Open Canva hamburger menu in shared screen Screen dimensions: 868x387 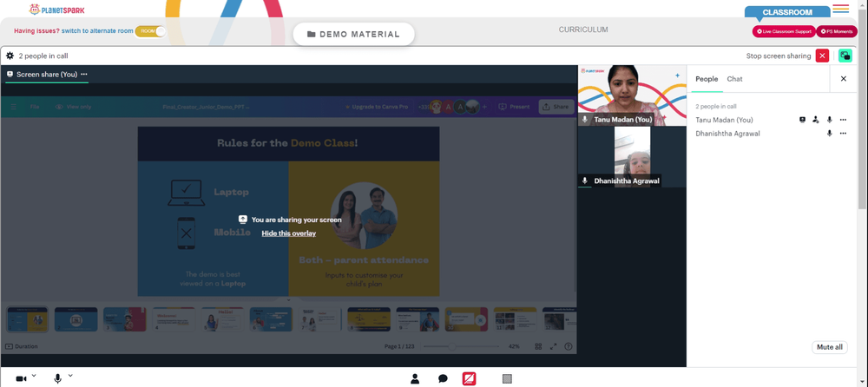14,107
